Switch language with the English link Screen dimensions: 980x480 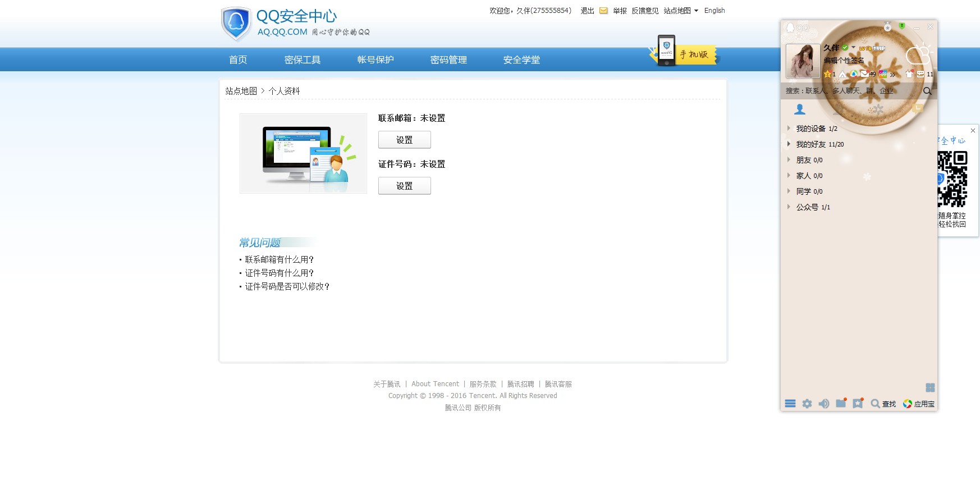715,11
